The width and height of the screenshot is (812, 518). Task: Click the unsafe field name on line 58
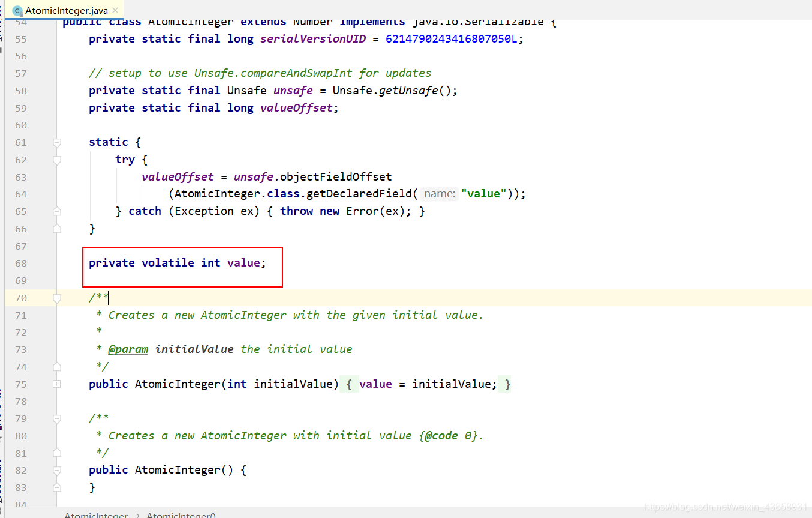293,91
